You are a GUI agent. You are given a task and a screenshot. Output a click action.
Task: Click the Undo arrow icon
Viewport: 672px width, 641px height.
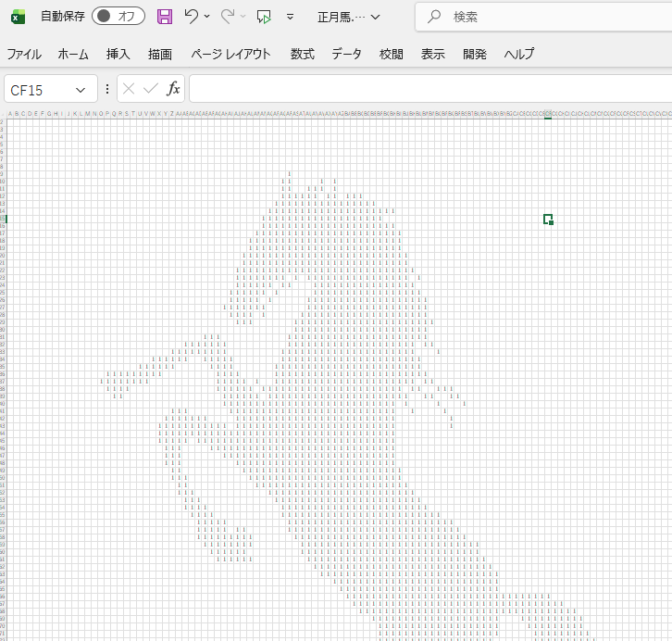coord(191,17)
